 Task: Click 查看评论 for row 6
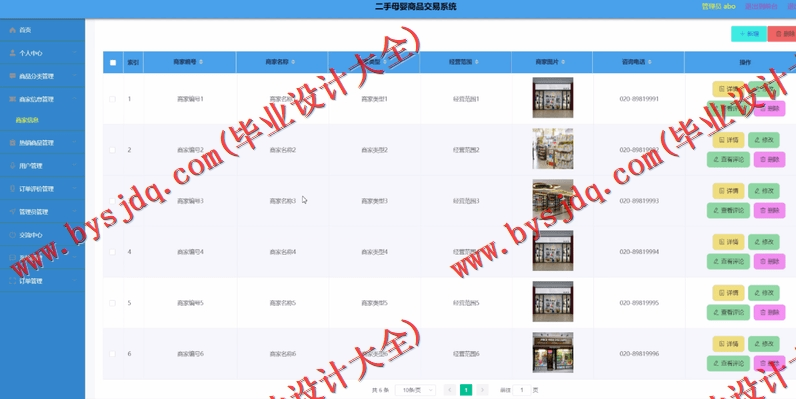click(x=728, y=363)
